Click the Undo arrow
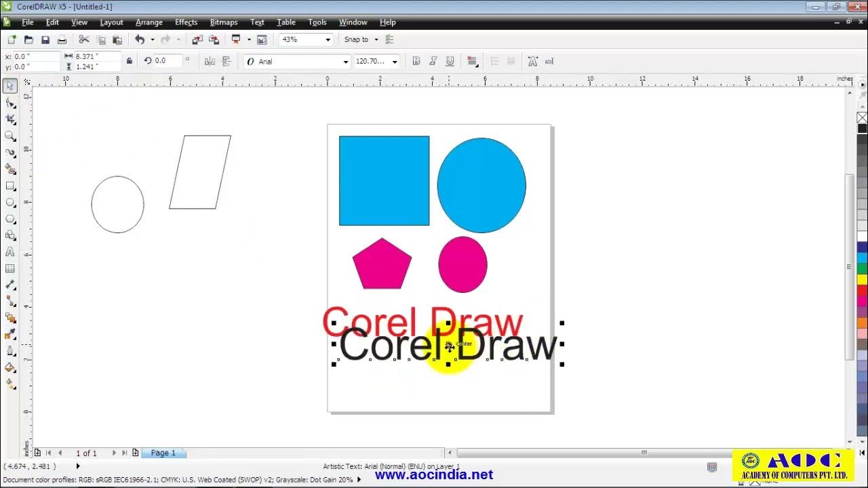868x488 pixels. [x=140, y=40]
